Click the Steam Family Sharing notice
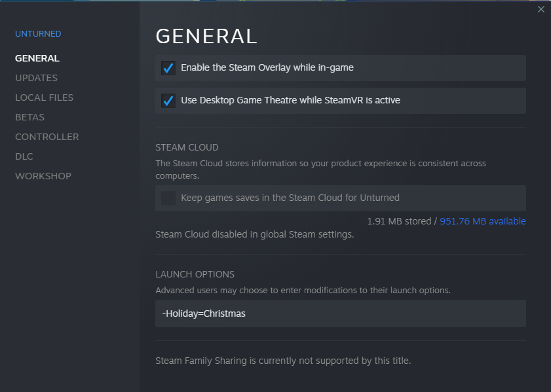551x392 pixels. 282,361
